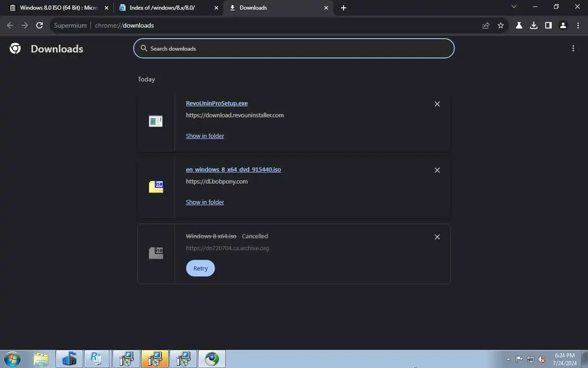Viewport: 588px width, 368px height.
Task: Open en_windows_8_x64_dvd_915440.iso file link
Action: (233, 170)
